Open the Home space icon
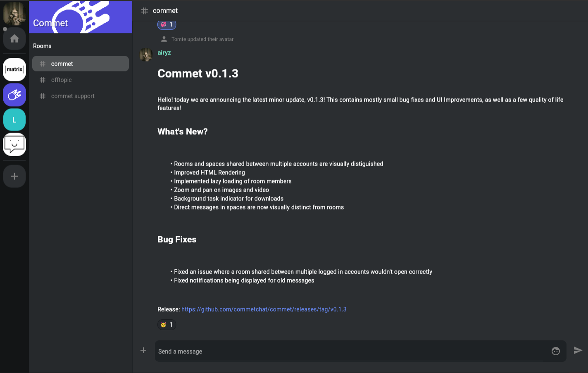The image size is (588, 373). (14, 39)
